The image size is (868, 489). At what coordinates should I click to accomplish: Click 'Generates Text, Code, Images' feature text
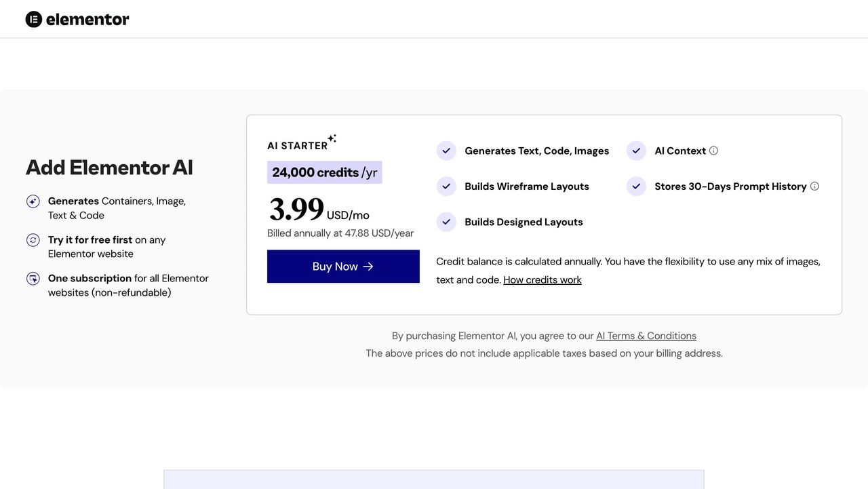[537, 151]
